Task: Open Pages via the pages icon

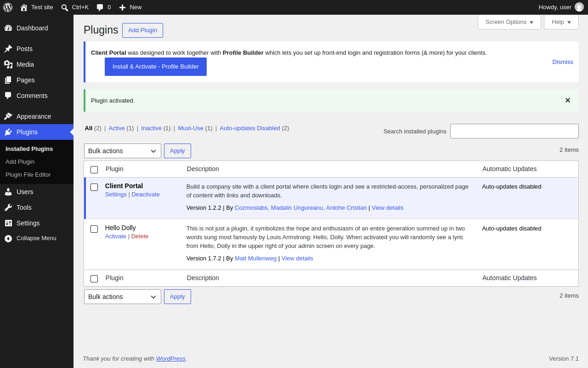Action: [8, 80]
